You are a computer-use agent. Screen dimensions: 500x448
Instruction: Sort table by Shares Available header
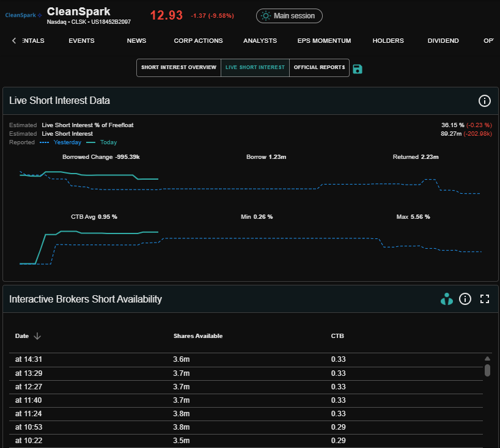(198, 336)
